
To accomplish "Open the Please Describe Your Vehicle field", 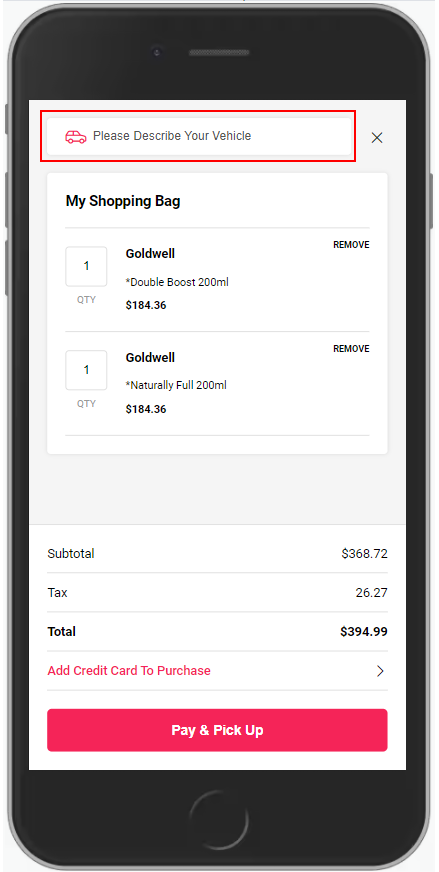I will pyautogui.click(x=199, y=136).
